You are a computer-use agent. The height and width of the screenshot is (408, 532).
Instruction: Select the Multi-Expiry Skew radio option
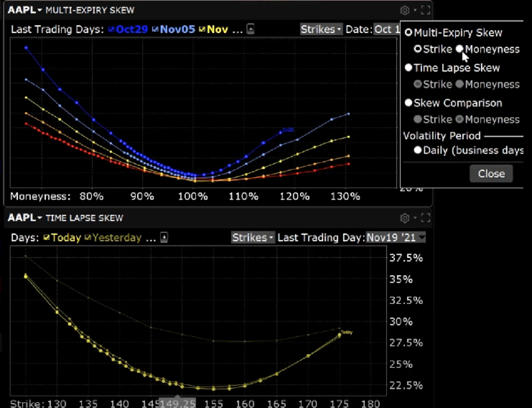click(409, 32)
